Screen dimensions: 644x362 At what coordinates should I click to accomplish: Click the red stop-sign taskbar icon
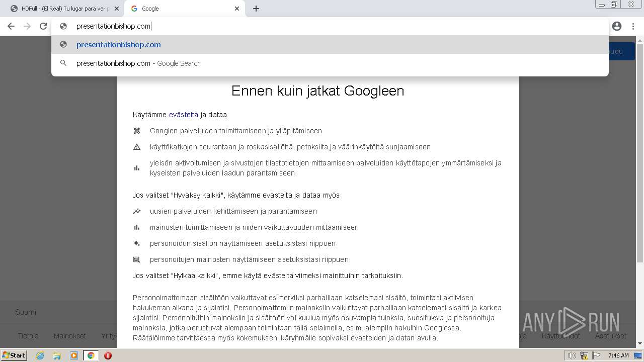(x=108, y=355)
